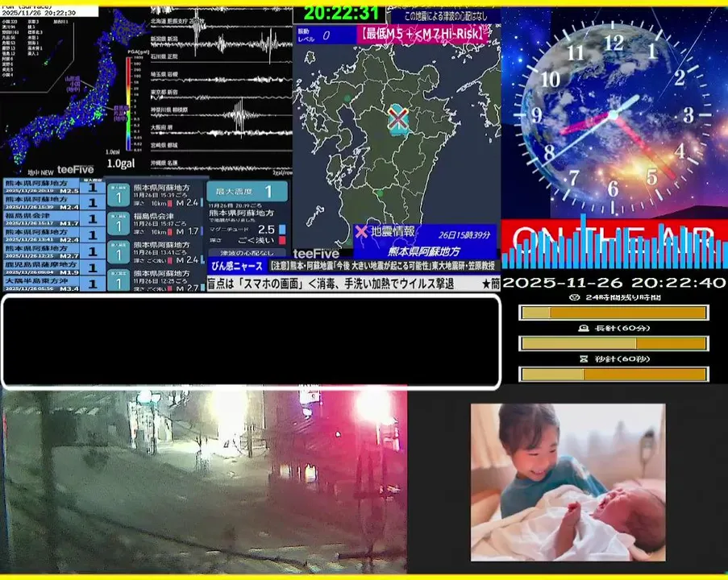Click the 最大震度 1 banner

point(247,191)
